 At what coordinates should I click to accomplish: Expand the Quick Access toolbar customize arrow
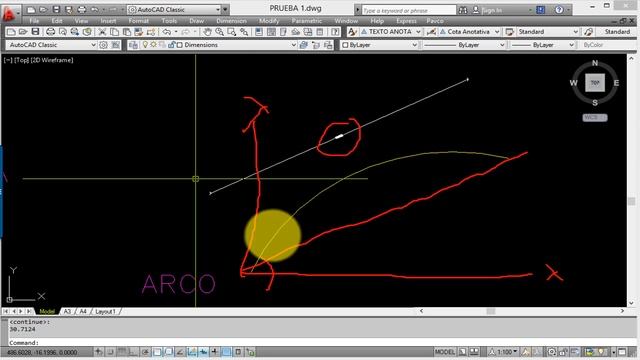pos(225,9)
